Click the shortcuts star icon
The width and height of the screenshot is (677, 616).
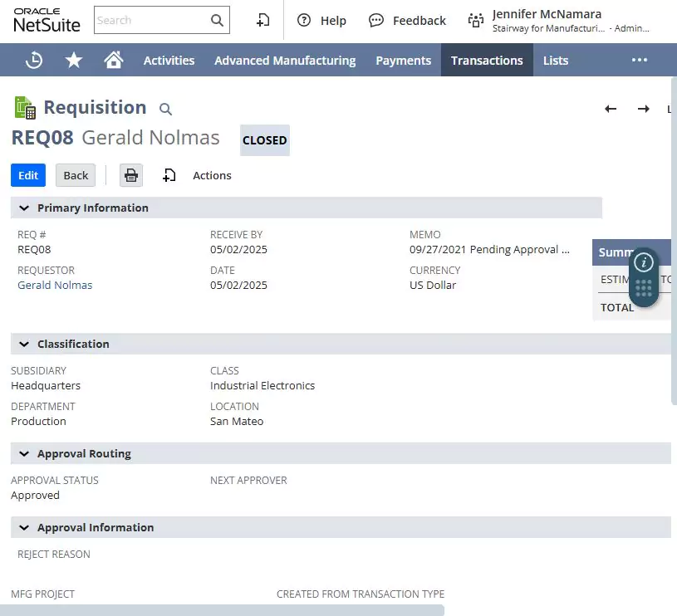(73, 60)
